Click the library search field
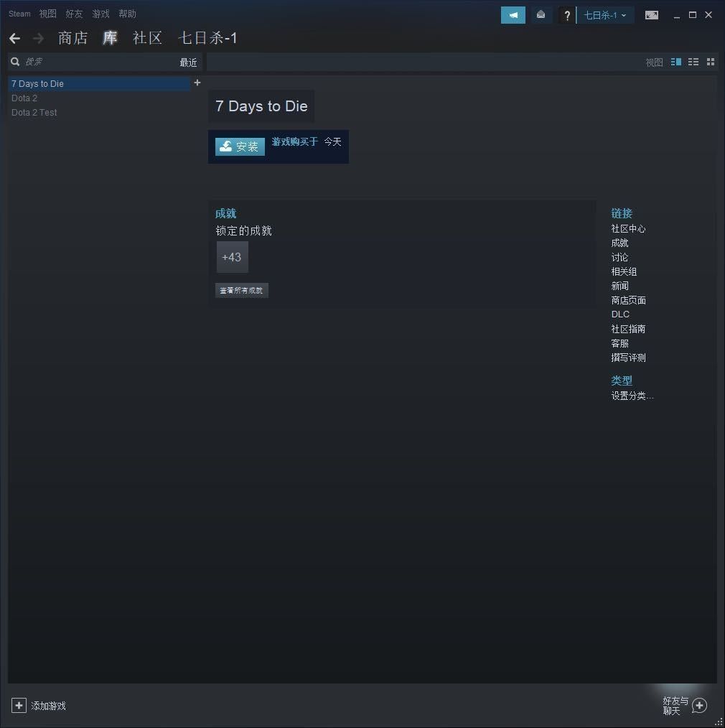Image resolution: width=725 pixels, height=728 pixels. click(93, 62)
